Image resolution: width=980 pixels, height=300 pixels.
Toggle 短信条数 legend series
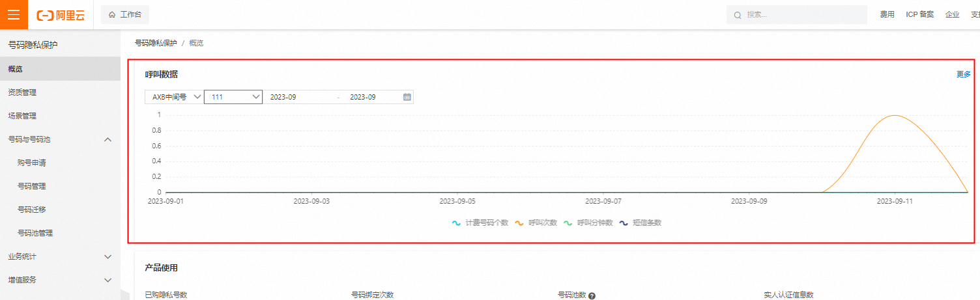[x=641, y=223]
